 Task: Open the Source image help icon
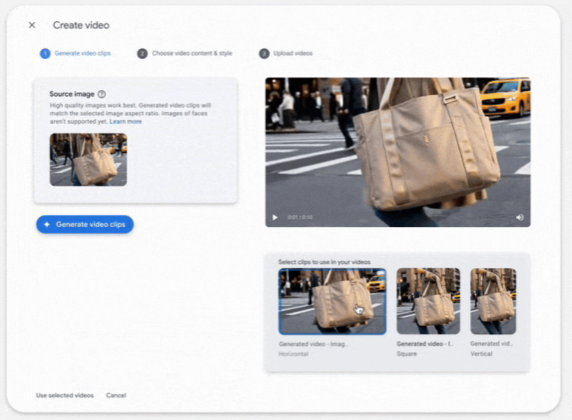tap(102, 94)
